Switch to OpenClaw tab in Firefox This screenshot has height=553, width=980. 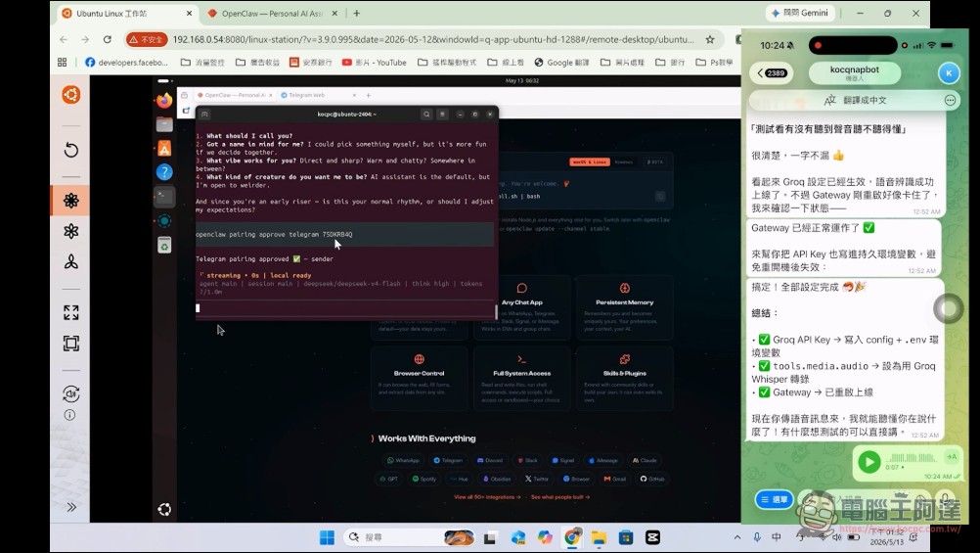click(x=233, y=95)
